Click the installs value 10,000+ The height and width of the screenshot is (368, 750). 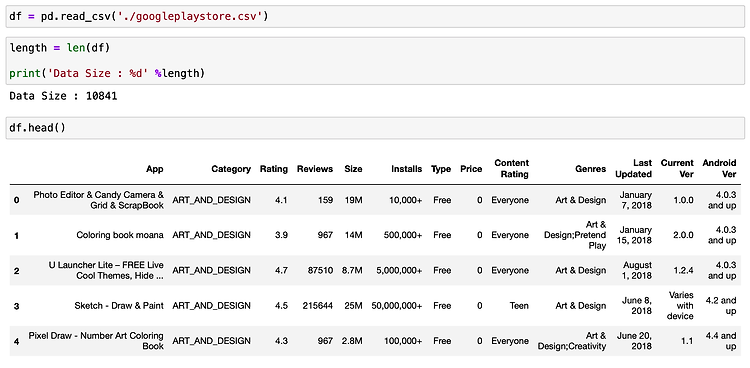pos(406,200)
